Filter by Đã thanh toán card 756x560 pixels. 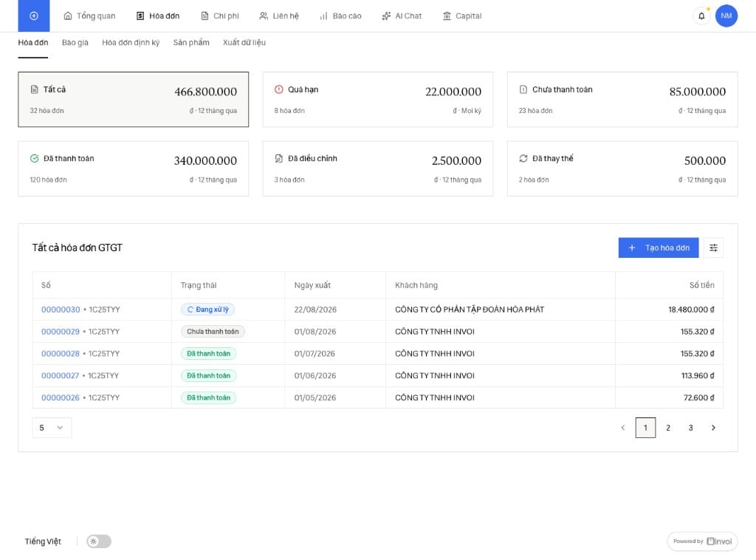pyautogui.click(x=134, y=169)
